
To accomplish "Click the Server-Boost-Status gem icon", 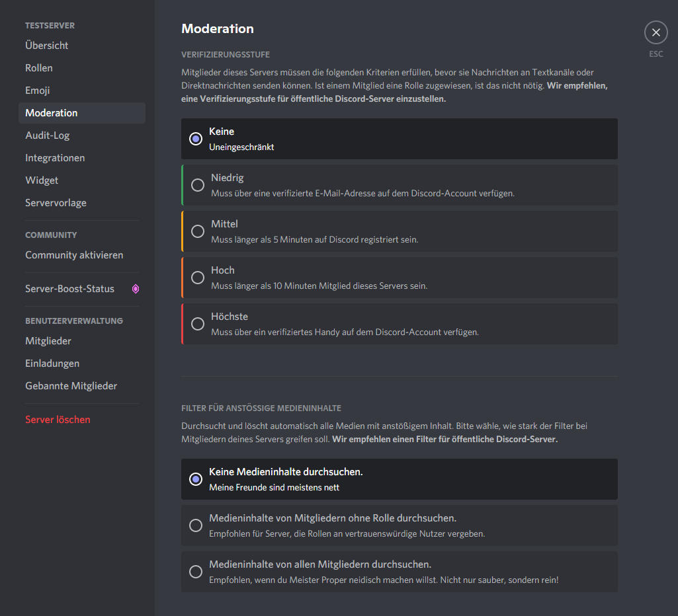I will coord(136,289).
